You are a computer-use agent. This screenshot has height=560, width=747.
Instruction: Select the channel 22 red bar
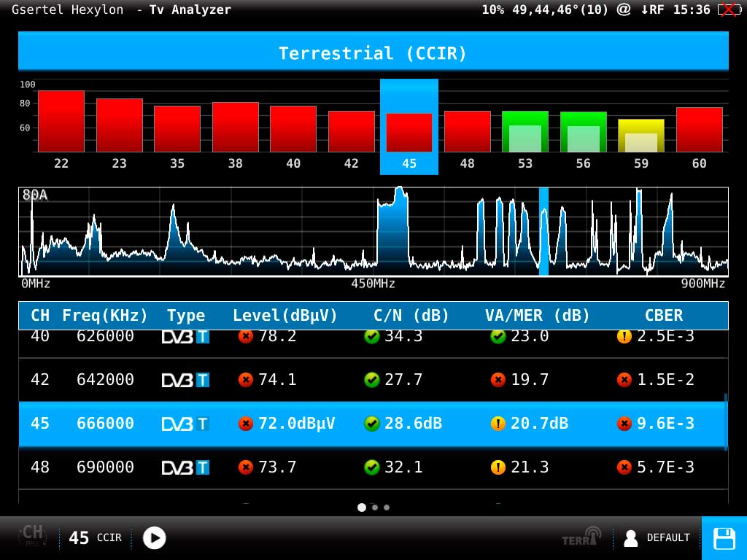pos(61,122)
